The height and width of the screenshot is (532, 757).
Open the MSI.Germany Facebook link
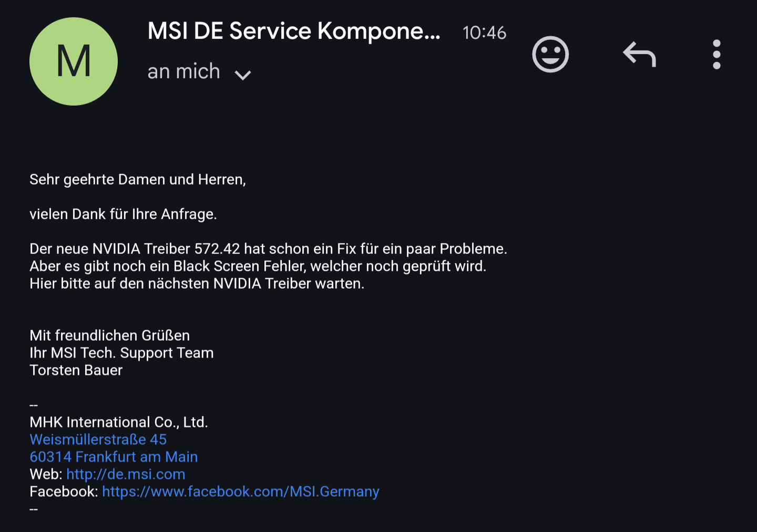tap(240, 492)
